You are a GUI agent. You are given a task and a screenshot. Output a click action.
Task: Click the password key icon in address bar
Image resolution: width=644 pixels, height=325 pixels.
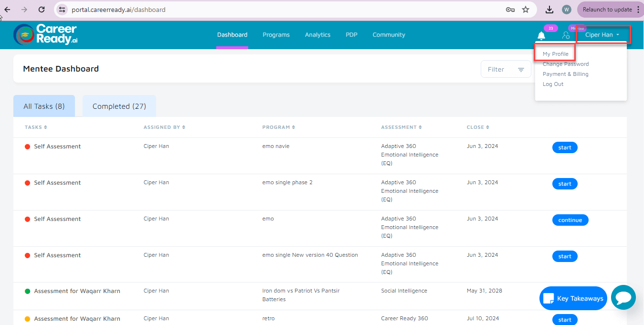pyautogui.click(x=510, y=10)
